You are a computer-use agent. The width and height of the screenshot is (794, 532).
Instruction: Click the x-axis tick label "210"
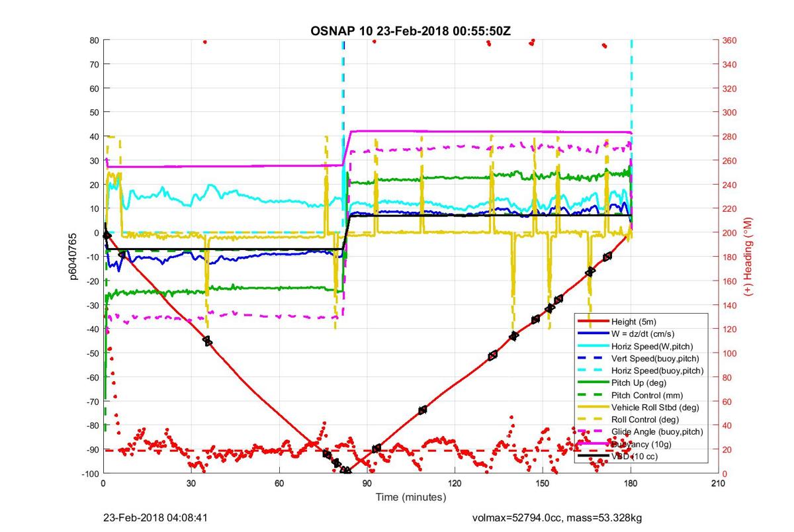click(718, 483)
